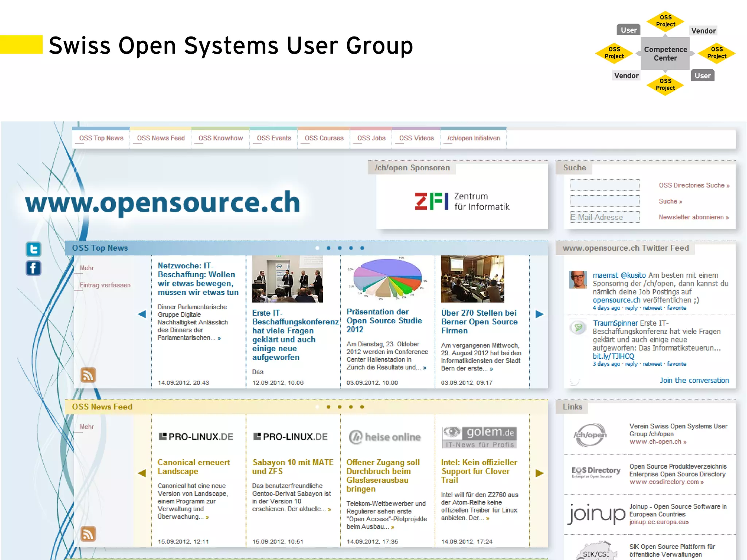Screen dimensions: 747x560
Task: Go to previous OSS News Feed slide
Action: coord(142,473)
